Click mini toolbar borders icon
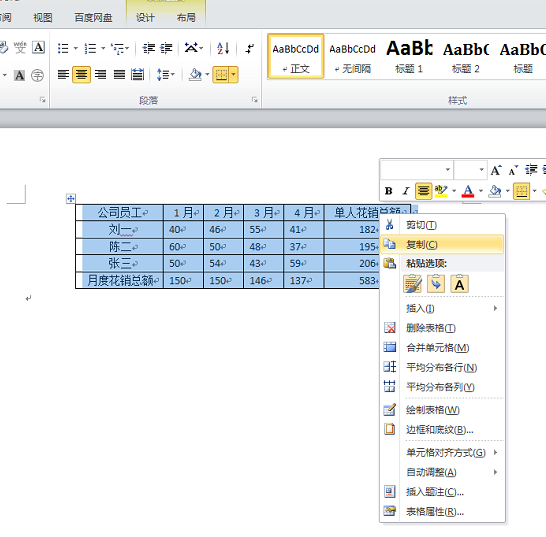Image resolution: width=546 pixels, height=537 pixels. coord(521,191)
